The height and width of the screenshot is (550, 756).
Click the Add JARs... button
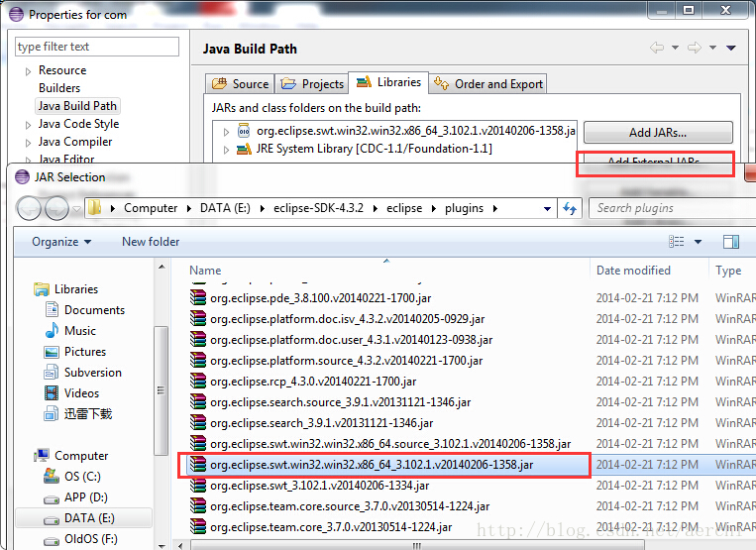tap(658, 133)
